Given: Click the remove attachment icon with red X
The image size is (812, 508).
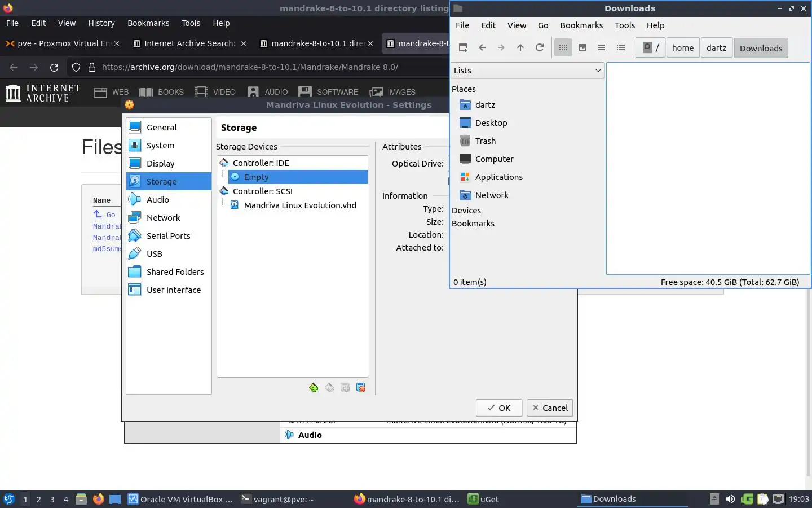Looking at the screenshot, I should 361,387.
